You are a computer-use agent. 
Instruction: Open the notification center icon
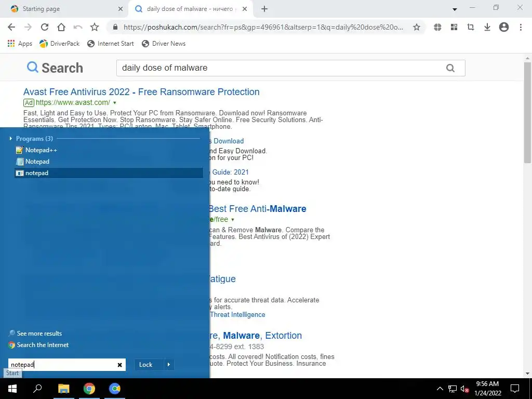tap(515, 389)
